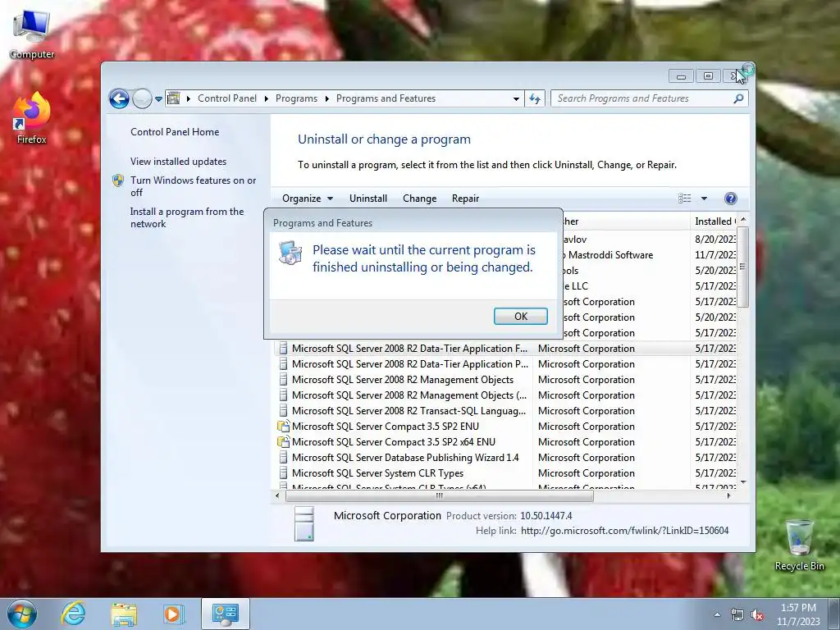Select Programs in the breadcrumb path

click(296, 98)
